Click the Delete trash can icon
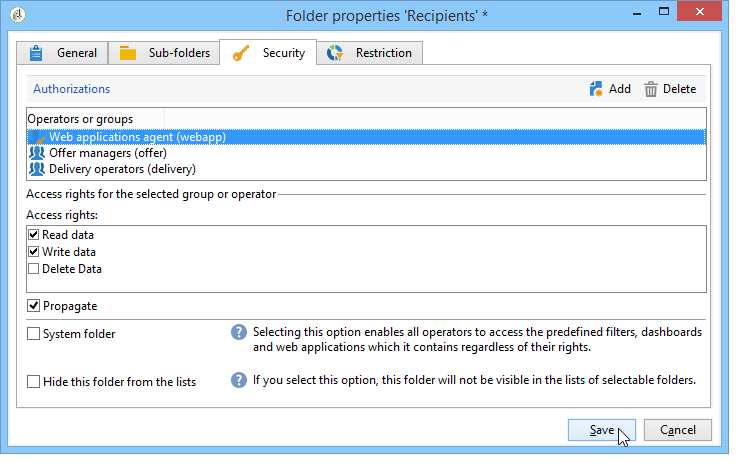This screenshot has height=469, width=745. (x=651, y=89)
